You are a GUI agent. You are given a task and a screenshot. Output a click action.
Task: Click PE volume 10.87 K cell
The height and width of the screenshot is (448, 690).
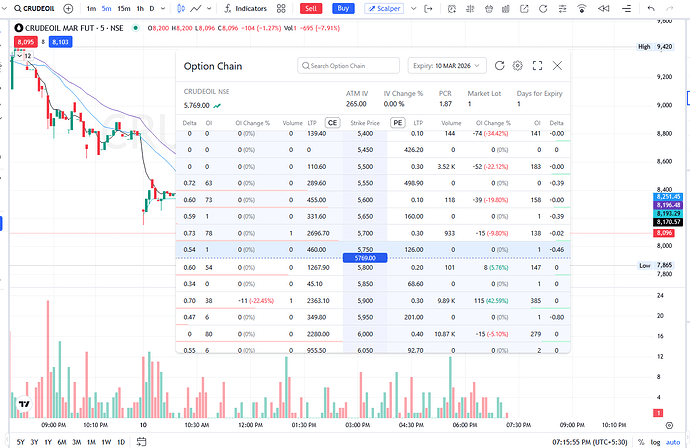[445, 334]
